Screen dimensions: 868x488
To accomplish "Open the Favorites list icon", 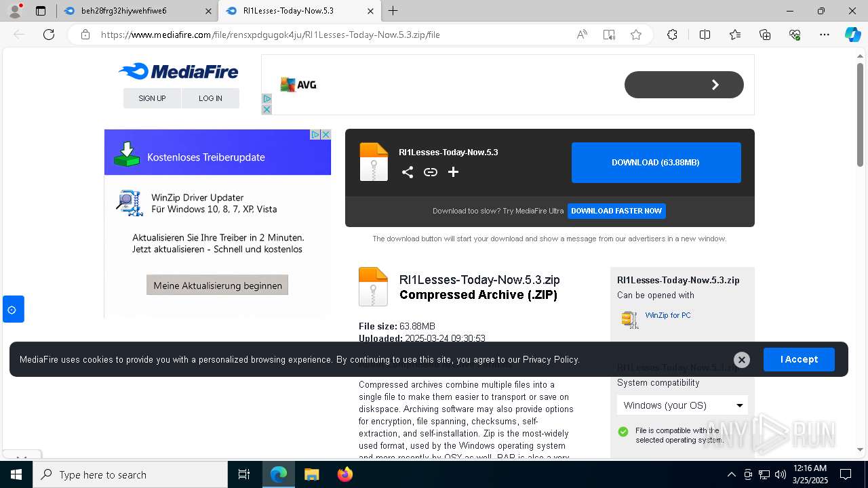I will pyautogui.click(x=735, y=35).
